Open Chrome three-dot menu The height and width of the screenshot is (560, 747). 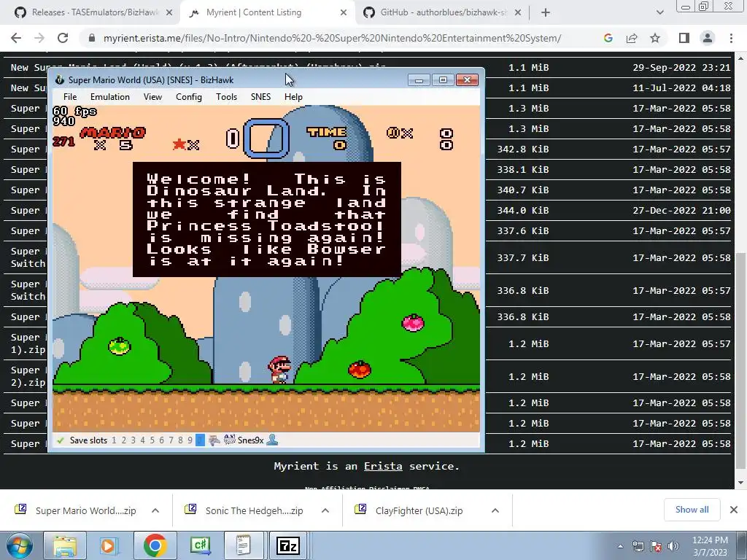click(731, 38)
